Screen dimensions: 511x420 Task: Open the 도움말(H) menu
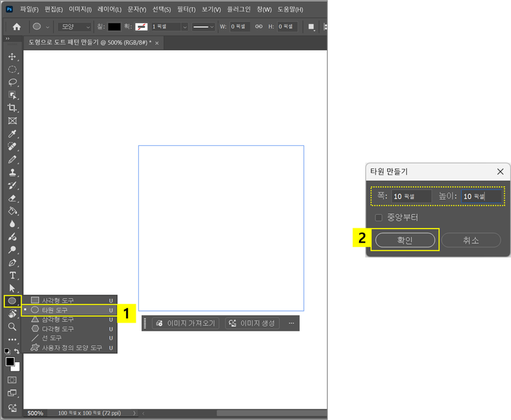point(290,10)
